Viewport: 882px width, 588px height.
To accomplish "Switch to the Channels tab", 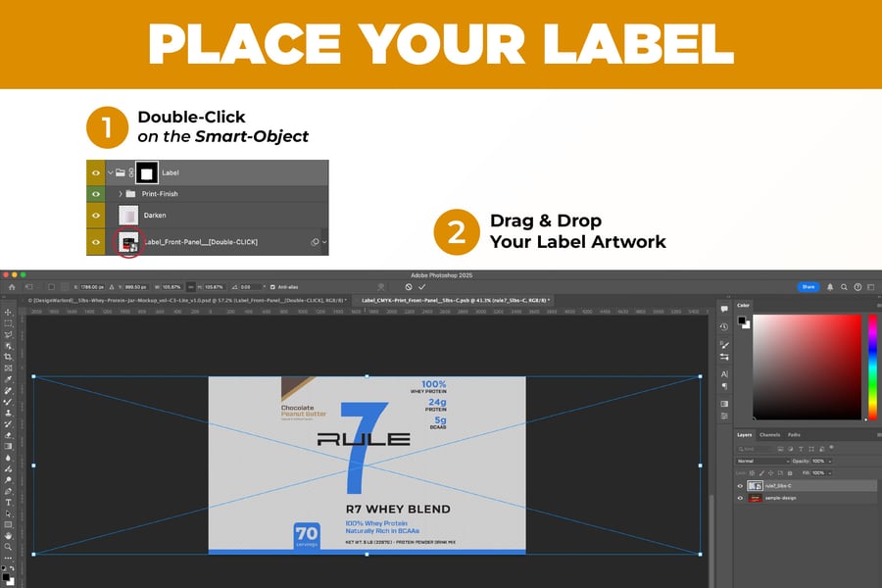I will pyautogui.click(x=770, y=434).
